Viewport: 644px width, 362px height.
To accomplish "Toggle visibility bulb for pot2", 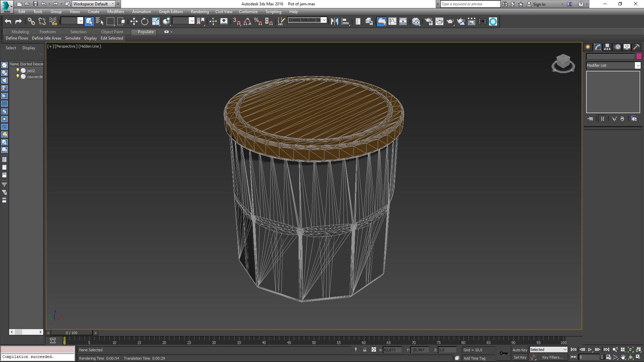I will [x=18, y=70].
